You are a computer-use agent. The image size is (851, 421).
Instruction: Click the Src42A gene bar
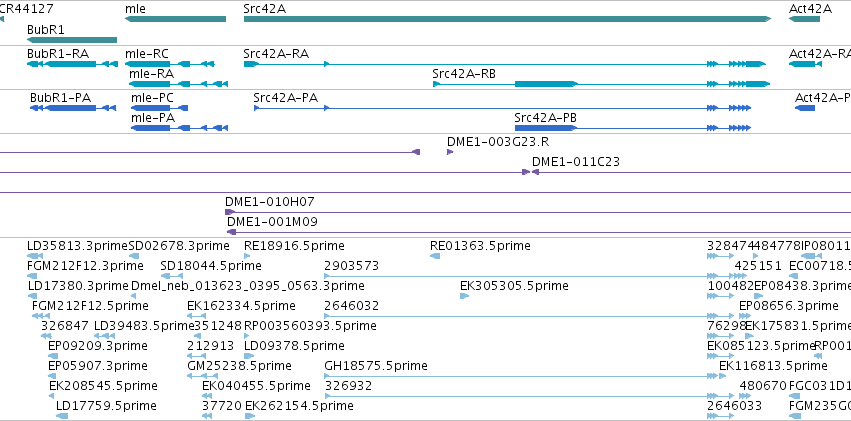point(507,19)
